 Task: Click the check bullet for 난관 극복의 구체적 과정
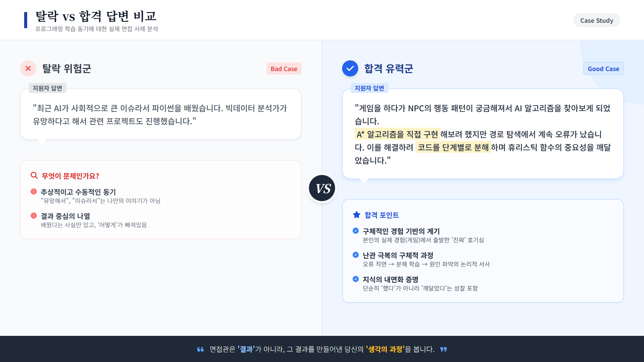click(356, 255)
